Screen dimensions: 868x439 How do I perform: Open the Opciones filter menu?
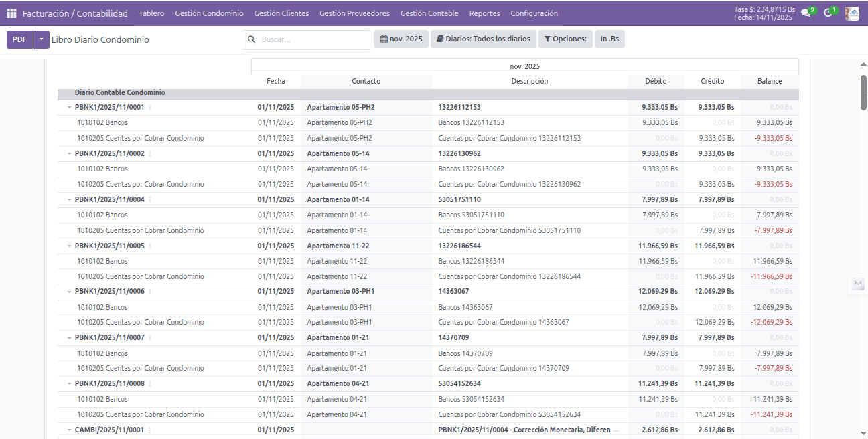click(x=565, y=39)
